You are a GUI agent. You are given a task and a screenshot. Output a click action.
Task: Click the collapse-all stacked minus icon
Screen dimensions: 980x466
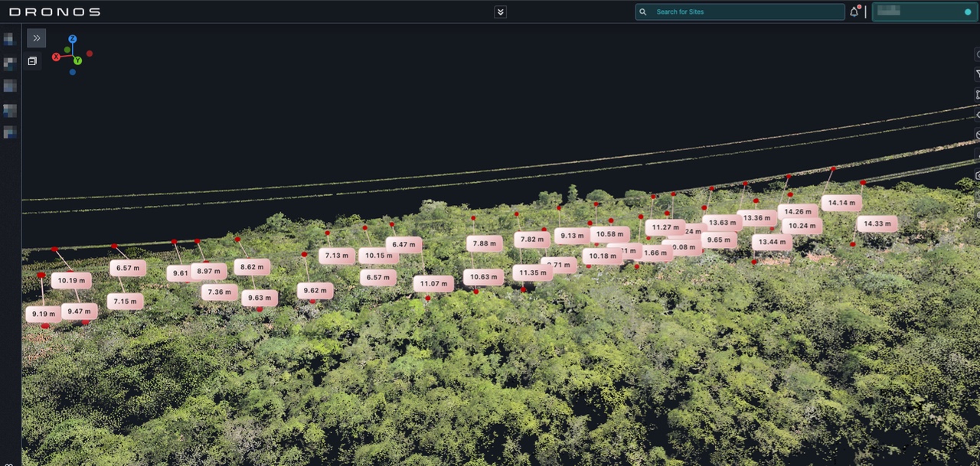(32, 61)
